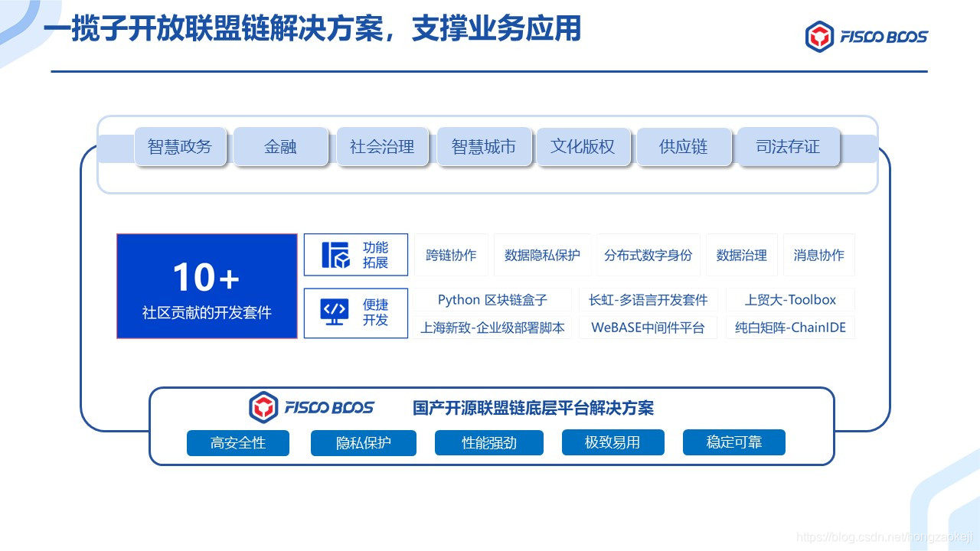Image resolution: width=980 pixels, height=551 pixels.
Task: Enable the 隐私保护 capability badge
Action: 363,442
